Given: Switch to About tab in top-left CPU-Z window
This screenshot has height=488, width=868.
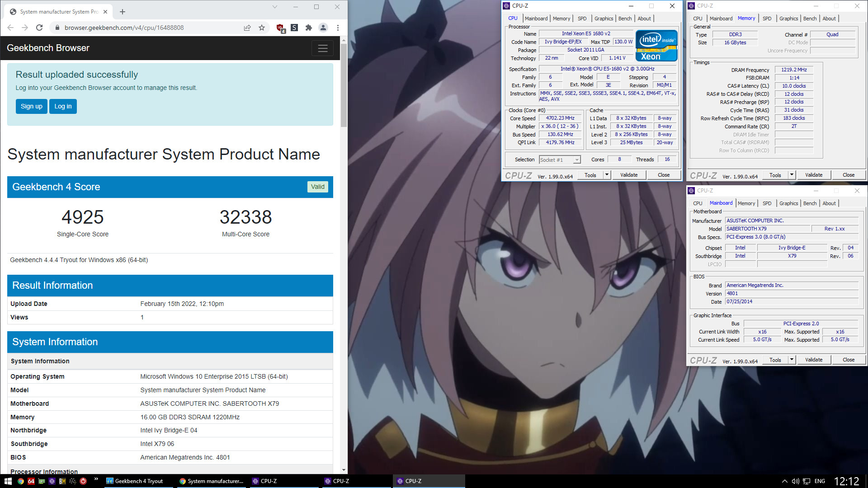Looking at the screenshot, I should [645, 19].
